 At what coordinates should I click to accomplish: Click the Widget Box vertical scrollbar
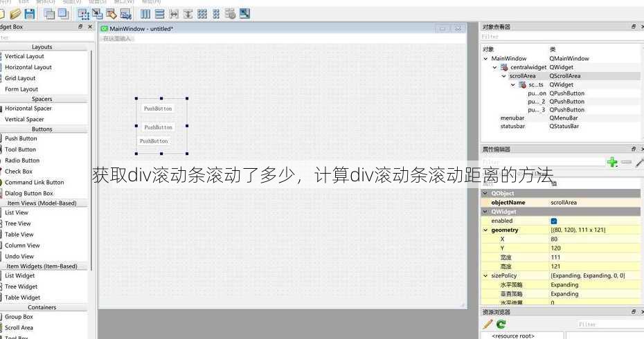point(90,160)
